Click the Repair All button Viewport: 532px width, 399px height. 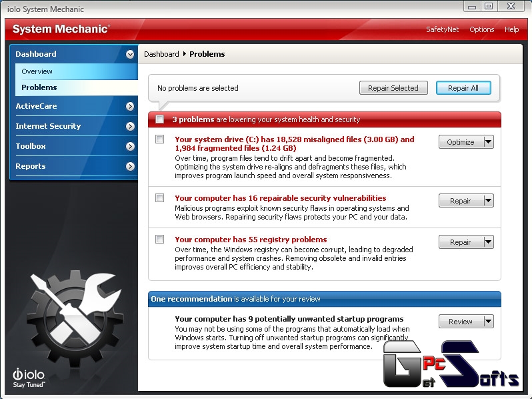coord(463,88)
